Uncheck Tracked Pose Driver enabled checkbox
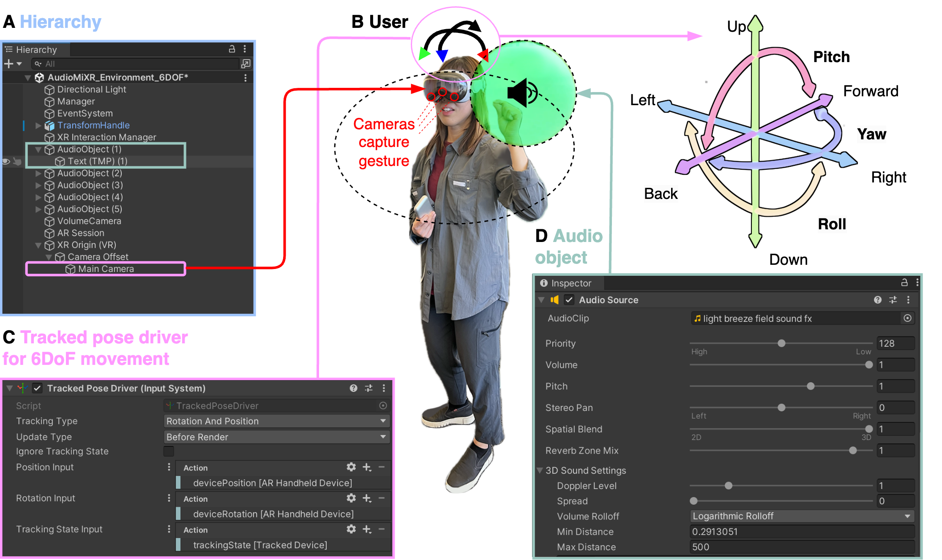This screenshot has width=942, height=560. 38,388
